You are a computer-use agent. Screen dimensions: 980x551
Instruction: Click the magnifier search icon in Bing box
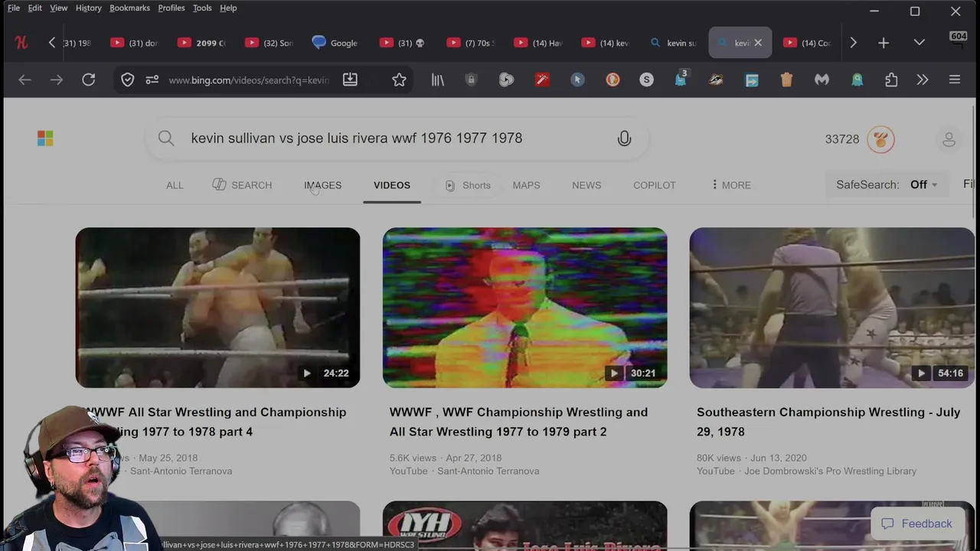coord(166,138)
